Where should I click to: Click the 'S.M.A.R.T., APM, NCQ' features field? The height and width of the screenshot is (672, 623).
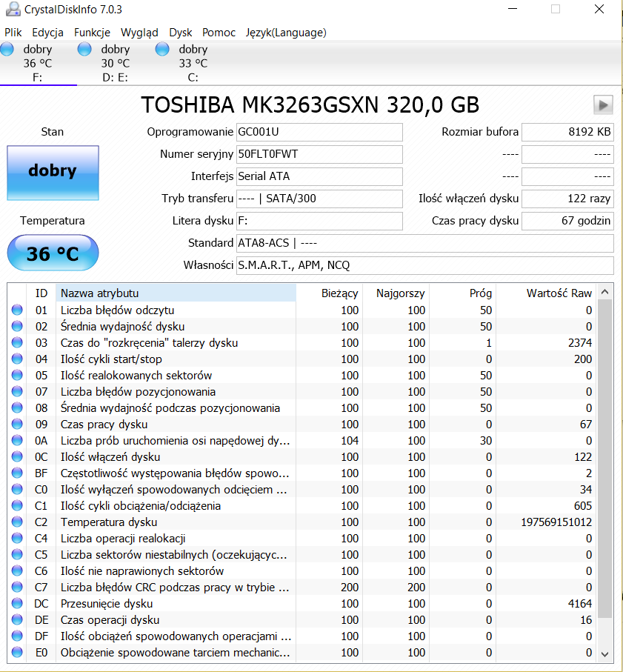point(425,266)
